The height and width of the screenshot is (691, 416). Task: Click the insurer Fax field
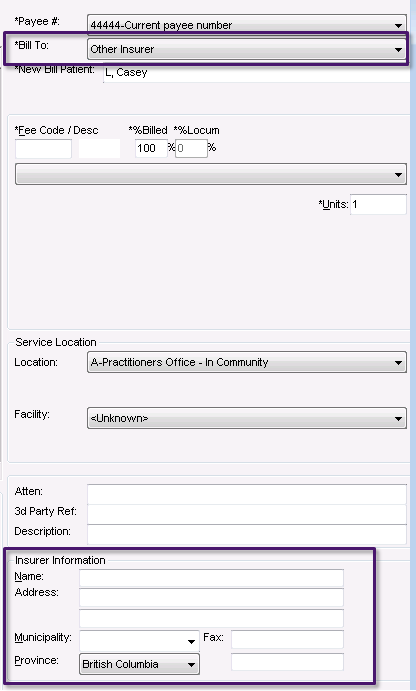pyautogui.click(x=287, y=639)
